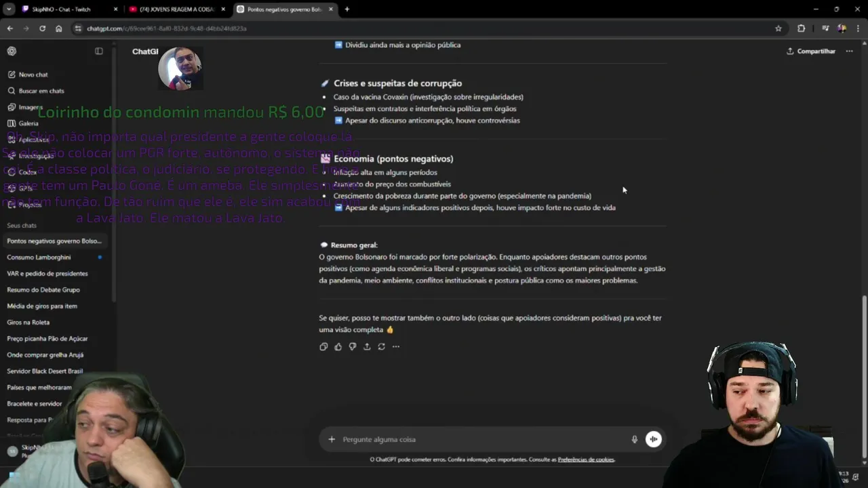Start voice mode with the waveform button
The height and width of the screenshot is (488, 868).
click(653, 439)
